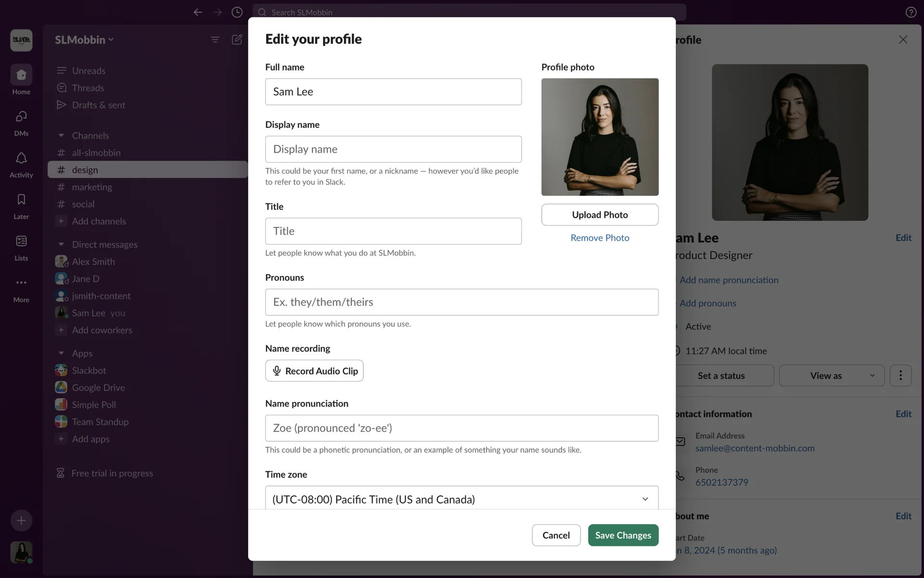Open history clock icon in top bar
The image size is (924, 578).
237,12
